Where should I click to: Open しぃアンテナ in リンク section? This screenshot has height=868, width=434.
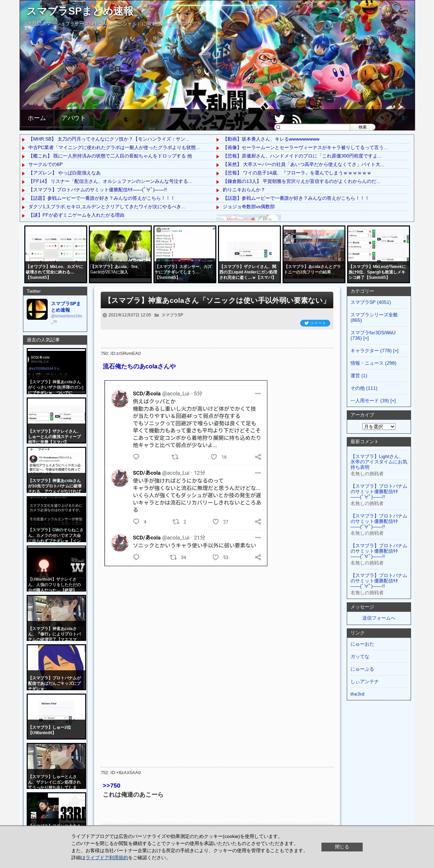coord(365,681)
